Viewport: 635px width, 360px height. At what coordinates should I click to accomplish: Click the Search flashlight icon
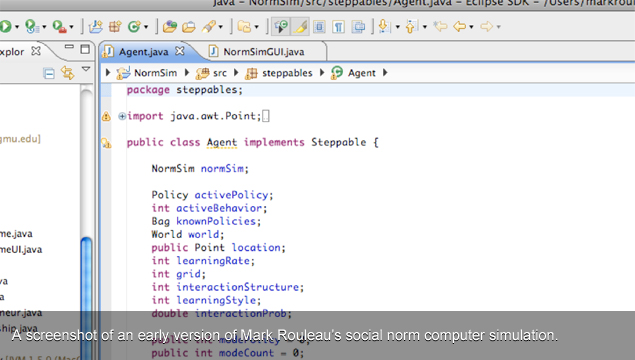point(209,27)
